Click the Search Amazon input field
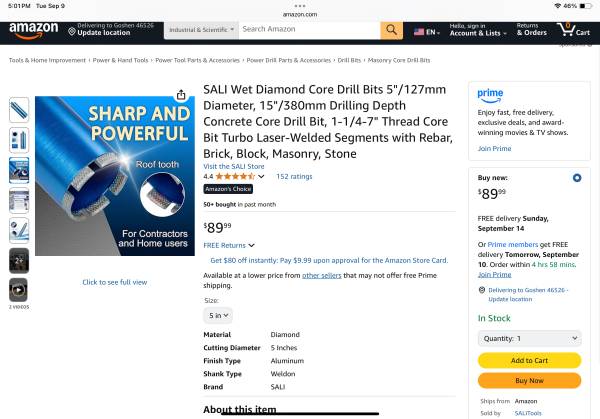600x419 pixels. point(310,30)
